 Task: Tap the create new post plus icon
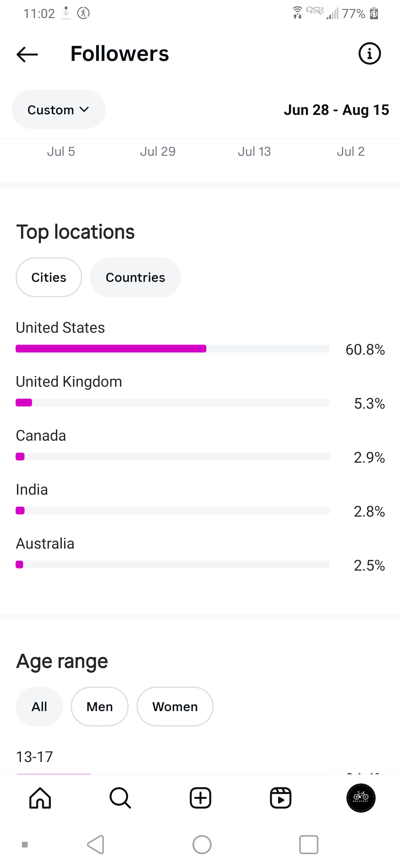200,798
